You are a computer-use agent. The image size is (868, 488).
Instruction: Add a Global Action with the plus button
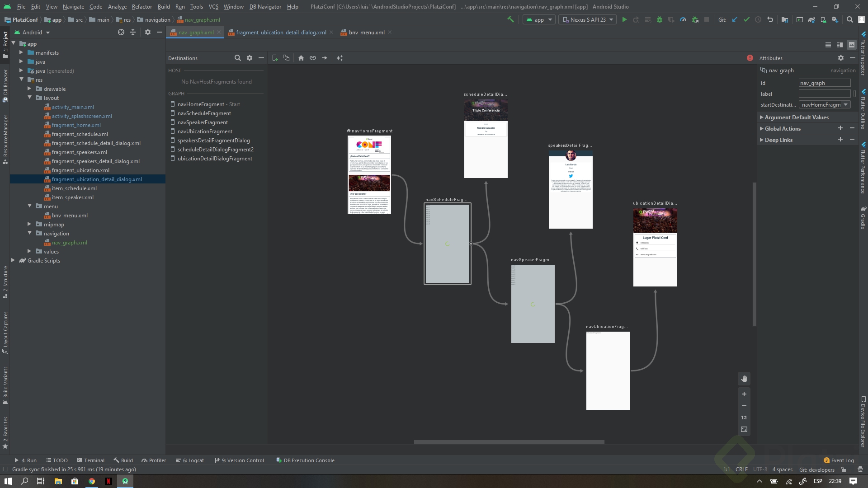[x=840, y=128]
